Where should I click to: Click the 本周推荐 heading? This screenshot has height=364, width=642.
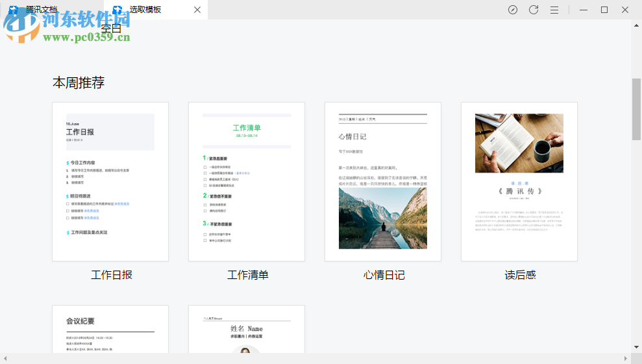pyautogui.click(x=79, y=82)
